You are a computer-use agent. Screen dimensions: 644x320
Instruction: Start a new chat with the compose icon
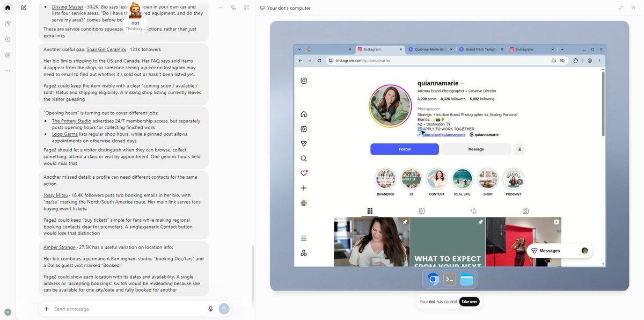click(x=24, y=8)
